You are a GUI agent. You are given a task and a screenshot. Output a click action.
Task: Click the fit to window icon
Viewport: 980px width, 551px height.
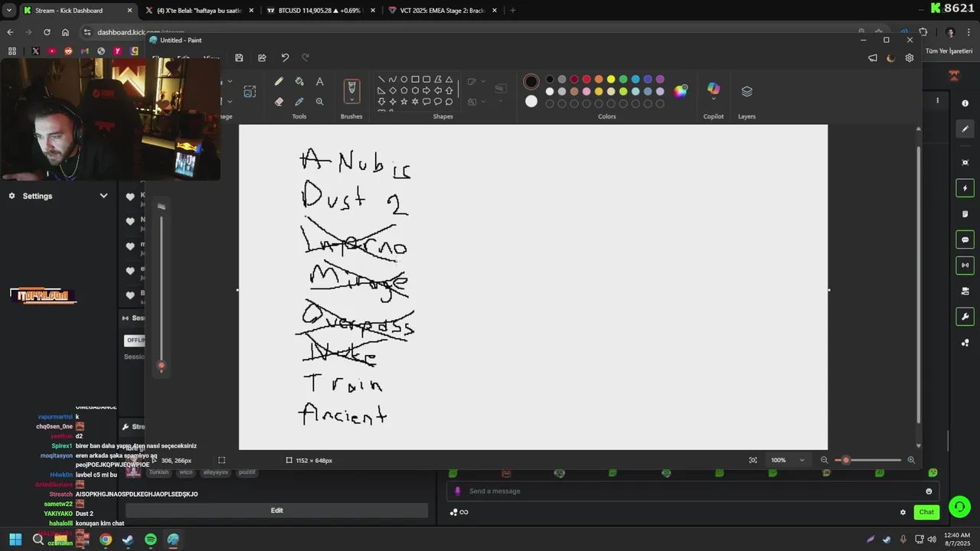(x=753, y=460)
